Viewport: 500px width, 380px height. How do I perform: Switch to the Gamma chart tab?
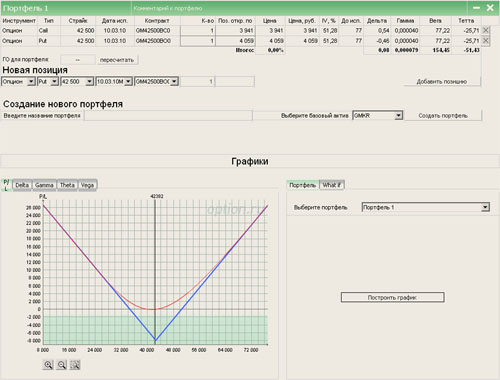click(44, 185)
